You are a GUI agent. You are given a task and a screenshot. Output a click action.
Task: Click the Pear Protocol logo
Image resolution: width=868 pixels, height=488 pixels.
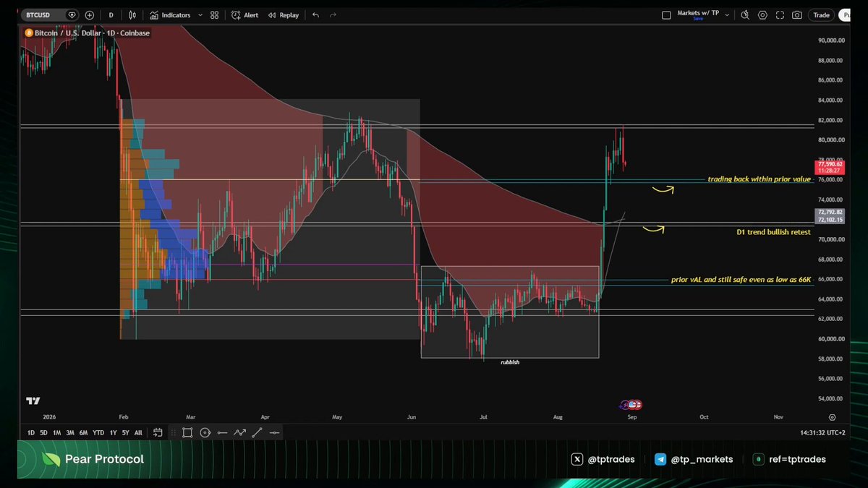(x=93, y=459)
